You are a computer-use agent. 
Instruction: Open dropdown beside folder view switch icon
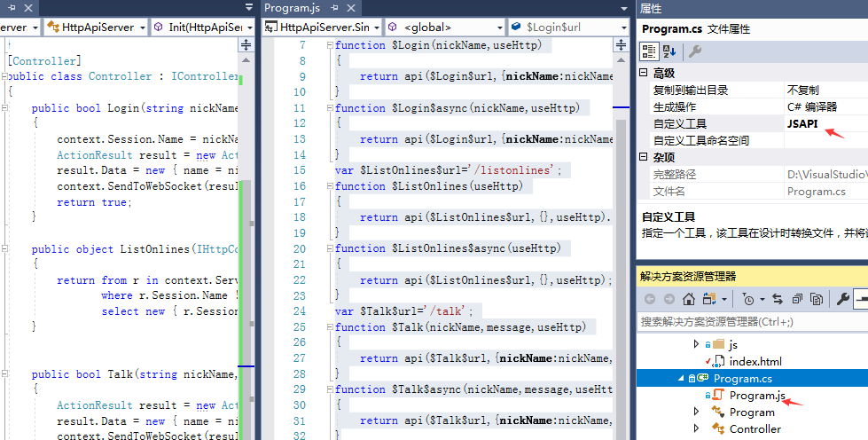[x=724, y=300]
